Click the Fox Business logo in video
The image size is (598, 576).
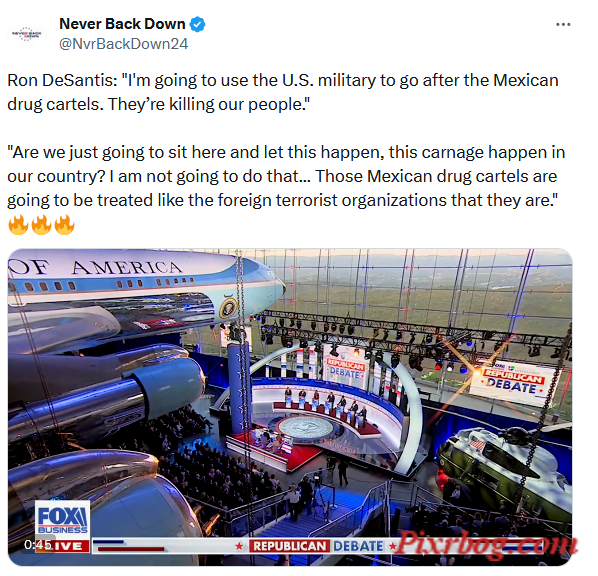63,520
